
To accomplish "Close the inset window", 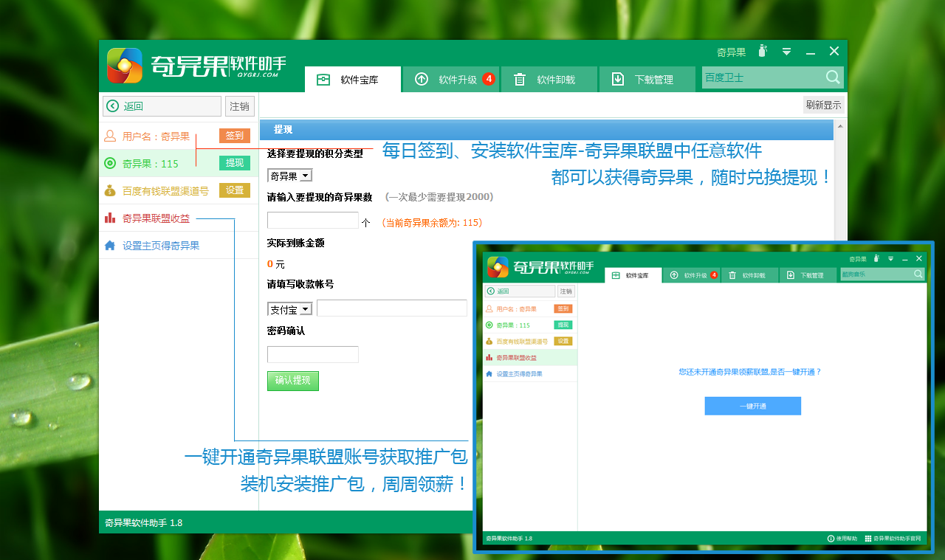I will (919, 259).
